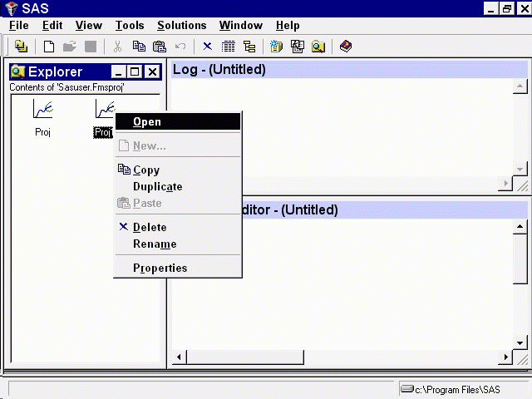532x399 pixels.
Task: Choose Rename from the context menu
Action: pos(155,244)
